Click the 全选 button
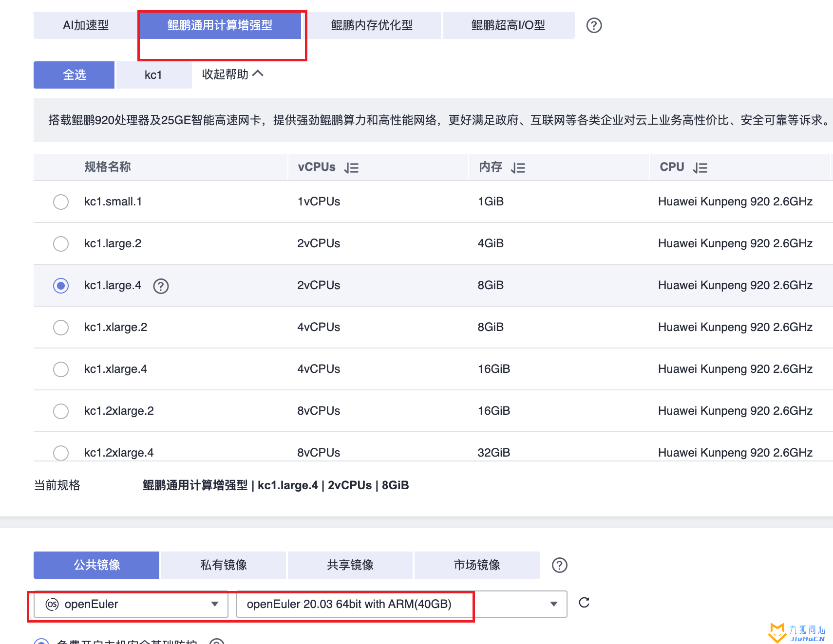 pos(74,75)
